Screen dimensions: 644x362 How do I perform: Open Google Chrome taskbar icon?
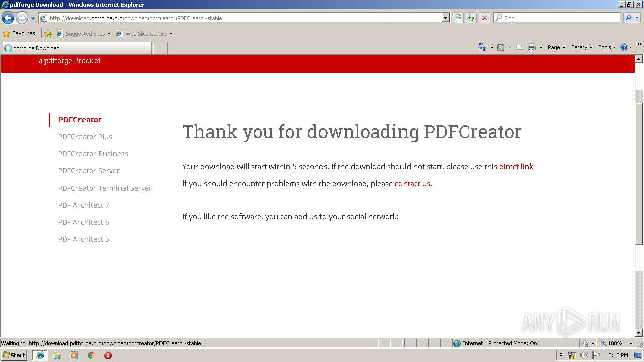[91, 355]
